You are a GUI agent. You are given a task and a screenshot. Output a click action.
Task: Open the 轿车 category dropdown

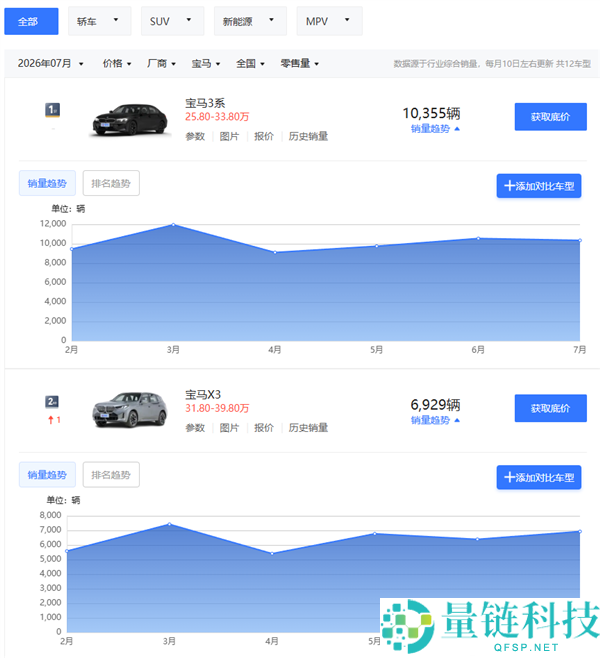coord(99,21)
